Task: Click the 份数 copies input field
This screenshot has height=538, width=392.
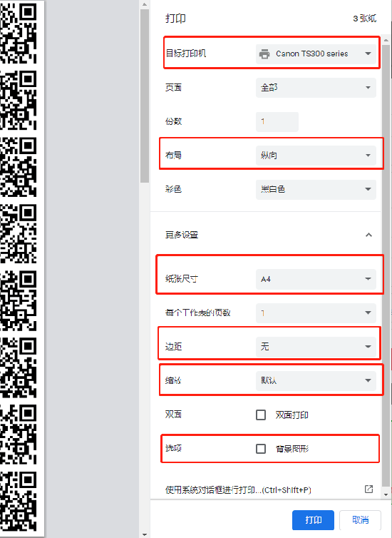Action: 277,121
